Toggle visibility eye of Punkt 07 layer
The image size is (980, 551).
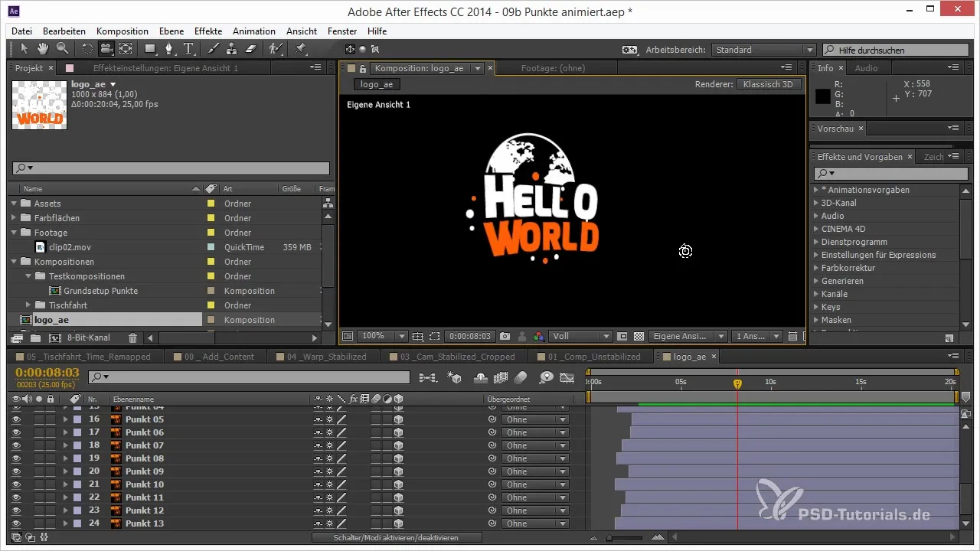coord(16,445)
